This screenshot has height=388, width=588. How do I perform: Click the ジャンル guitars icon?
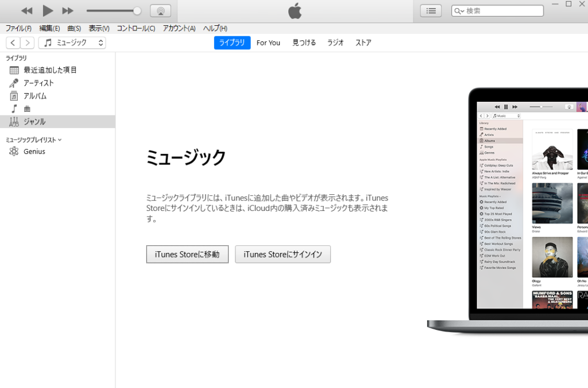coord(14,122)
